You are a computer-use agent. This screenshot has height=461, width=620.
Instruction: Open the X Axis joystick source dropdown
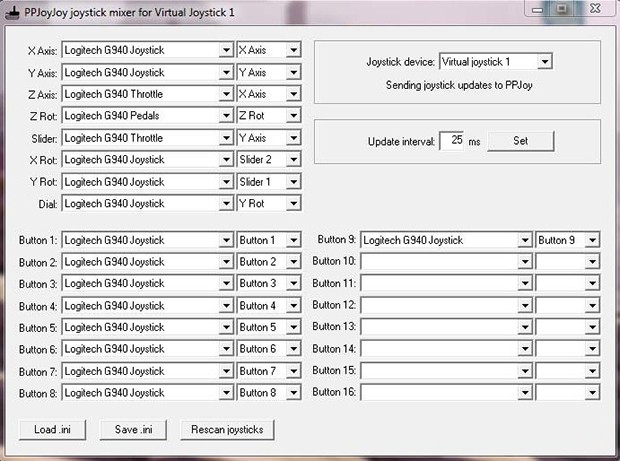point(225,50)
